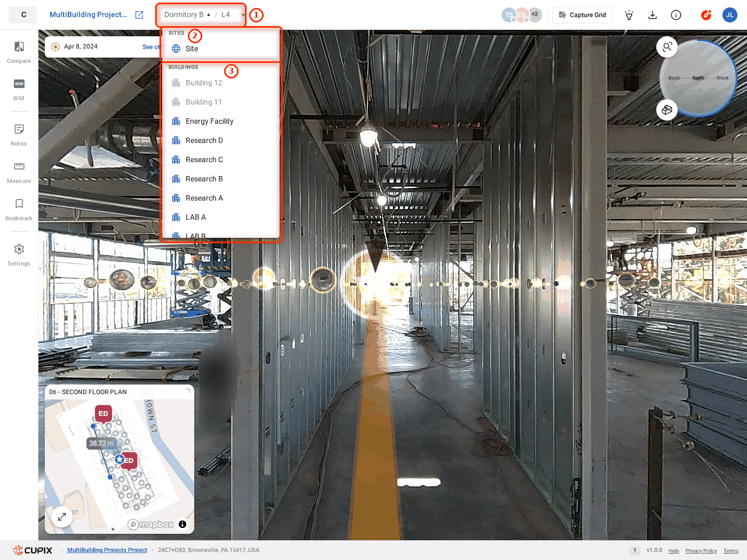Select the Measure tool

(x=19, y=172)
